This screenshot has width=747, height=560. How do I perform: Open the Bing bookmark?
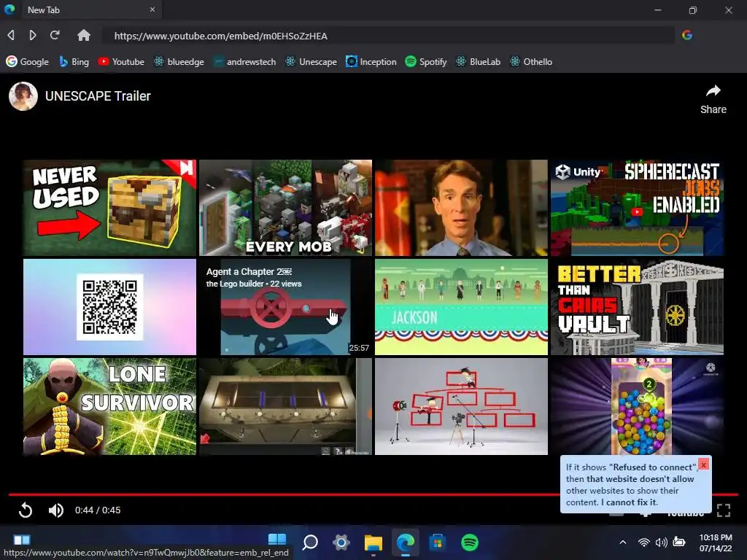coord(74,62)
